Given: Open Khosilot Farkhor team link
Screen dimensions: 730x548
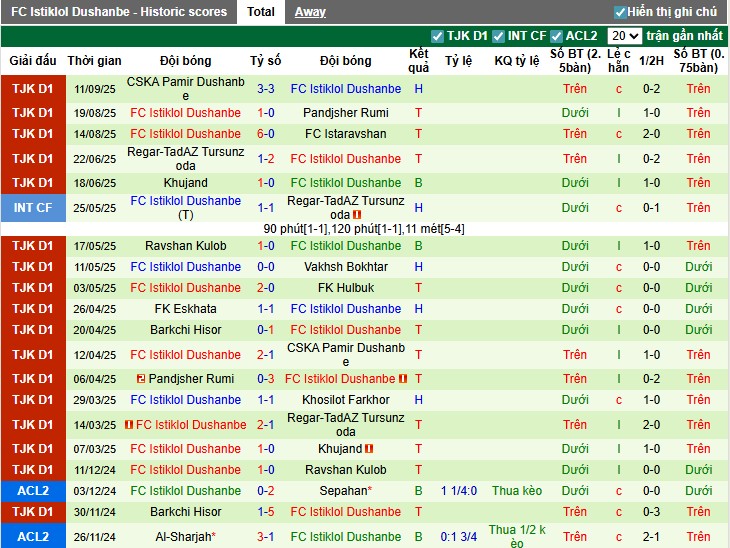Looking at the screenshot, I should 345,400.
